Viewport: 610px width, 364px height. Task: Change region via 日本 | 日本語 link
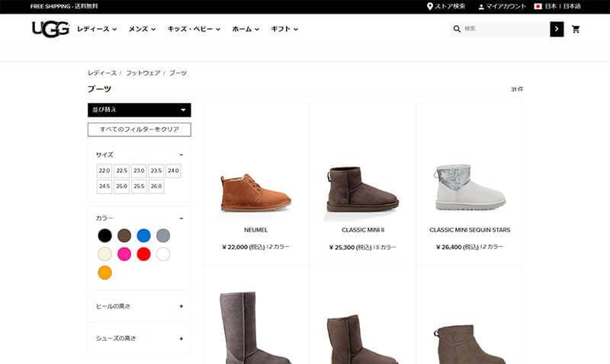point(563,7)
